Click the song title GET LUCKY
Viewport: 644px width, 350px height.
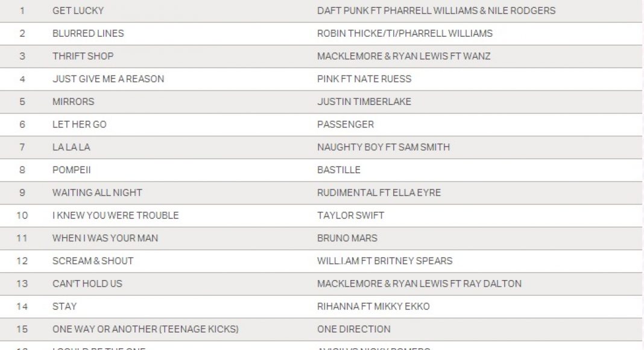click(x=78, y=11)
